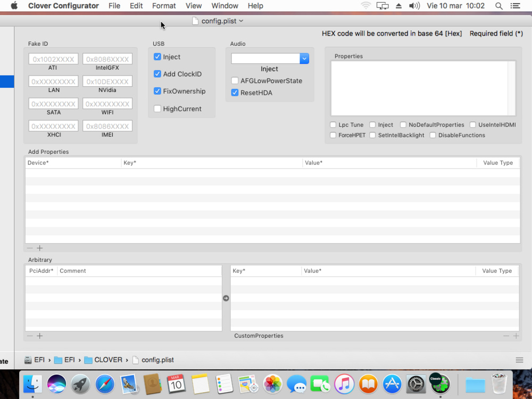This screenshot has height=399, width=532.
Task: Open the View menu
Action: (194, 6)
